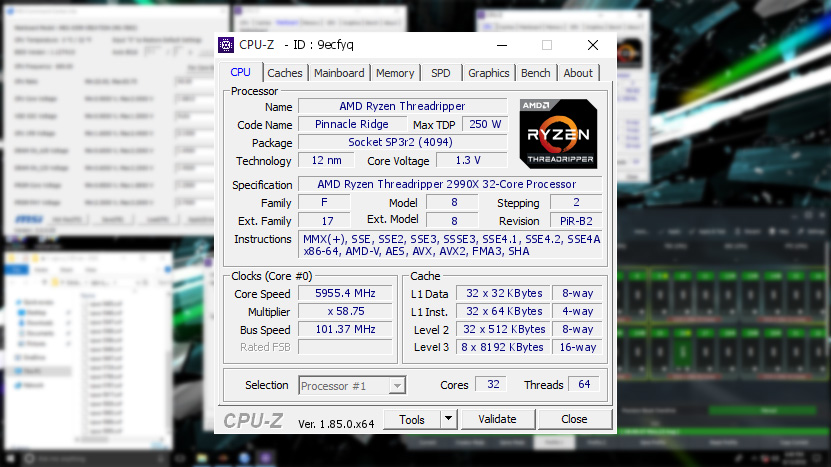The width and height of the screenshot is (831, 467).
Task: Switch to the Memory tab
Action: click(x=395, y=73)
